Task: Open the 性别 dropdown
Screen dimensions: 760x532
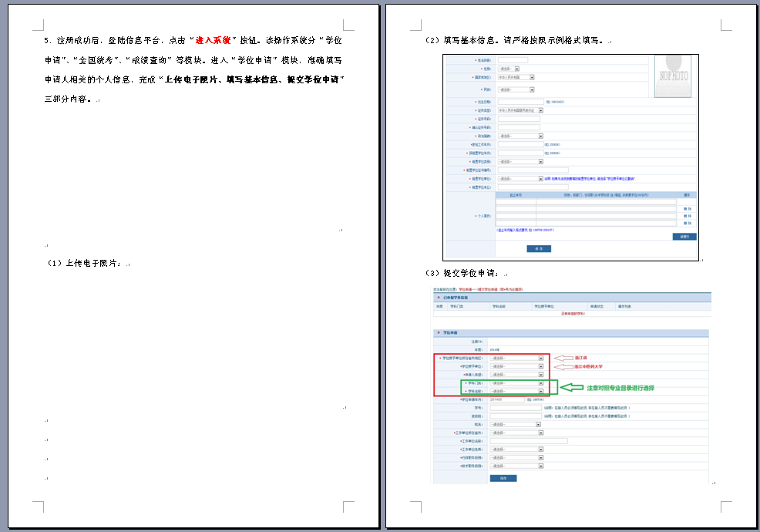Action: (x=508, y=69)
